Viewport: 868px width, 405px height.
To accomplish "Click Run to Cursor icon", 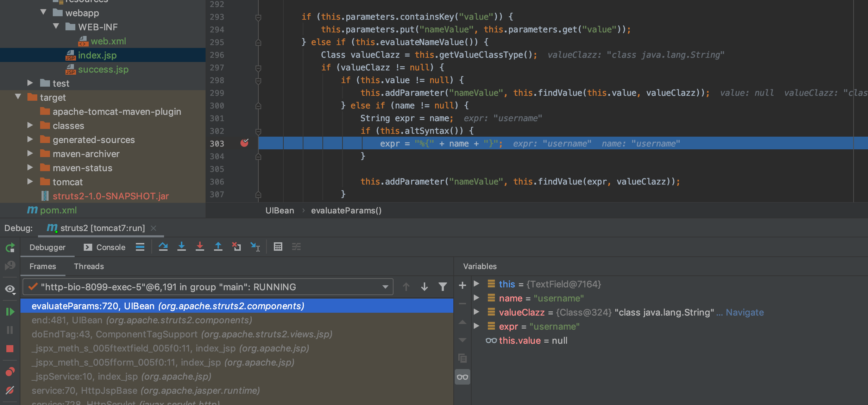I will click(x=255, y=247).
